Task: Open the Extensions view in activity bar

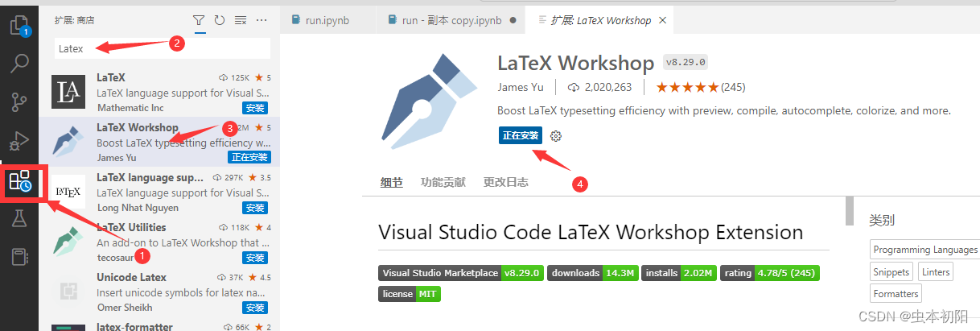Action: [20, 181]
